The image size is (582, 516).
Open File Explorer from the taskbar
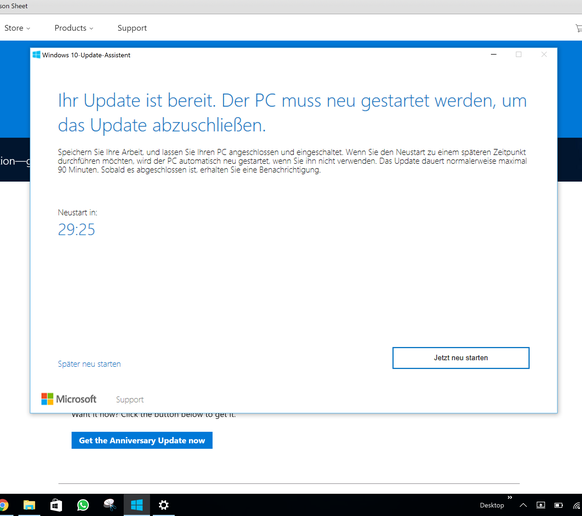click(x=29, y=505)
